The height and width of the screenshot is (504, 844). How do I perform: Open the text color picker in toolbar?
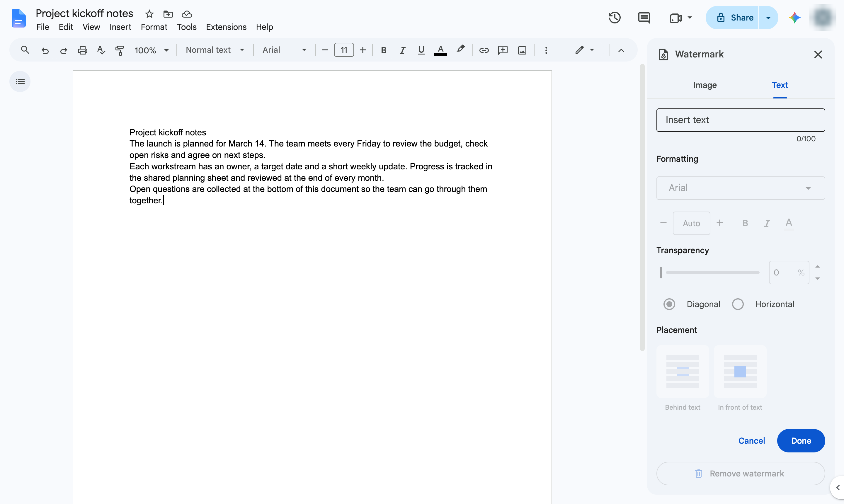pos(440,50)
